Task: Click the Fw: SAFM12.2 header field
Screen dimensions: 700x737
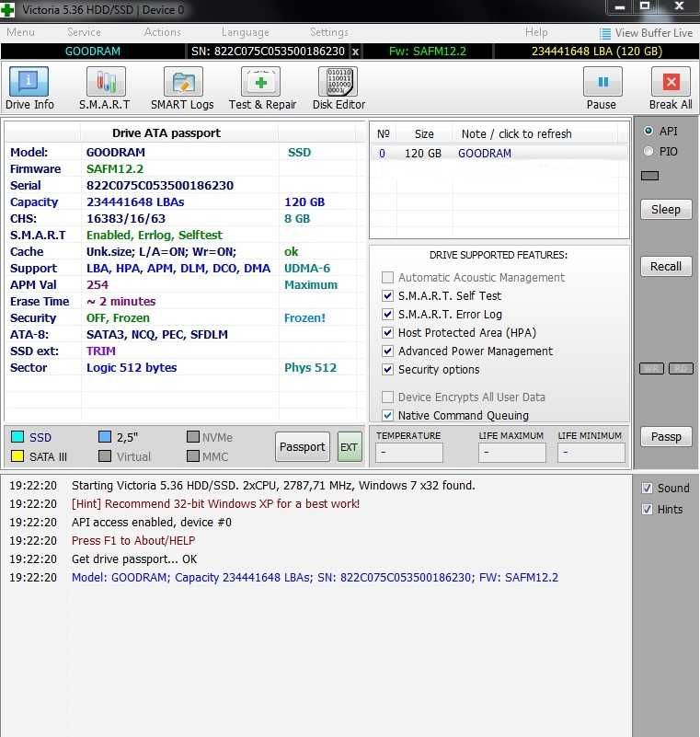Action: [x=428, y=52]
